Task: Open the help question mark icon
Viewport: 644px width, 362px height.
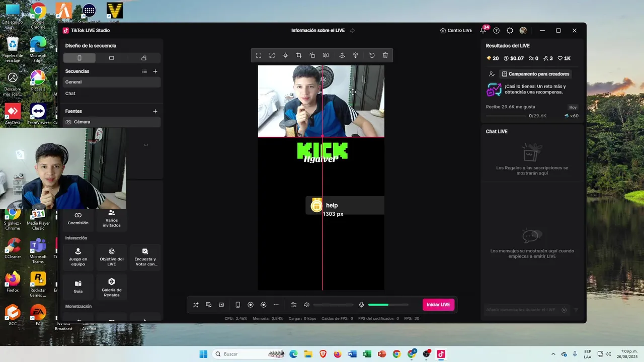Action: (497, 31)
